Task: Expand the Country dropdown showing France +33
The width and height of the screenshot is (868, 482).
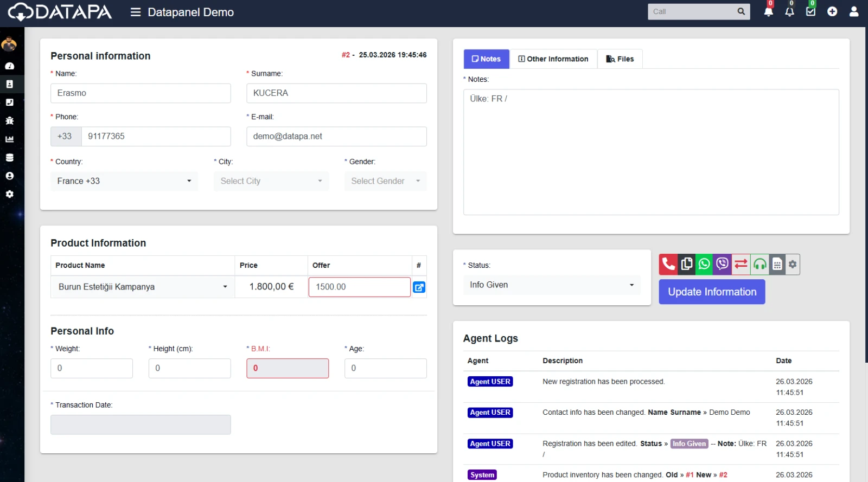Action: point(124,181)
